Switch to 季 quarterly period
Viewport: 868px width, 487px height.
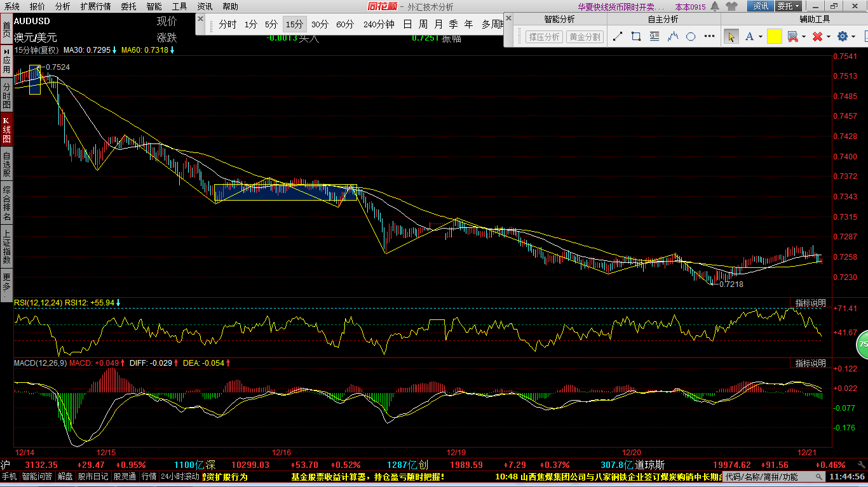coord(454,25)
